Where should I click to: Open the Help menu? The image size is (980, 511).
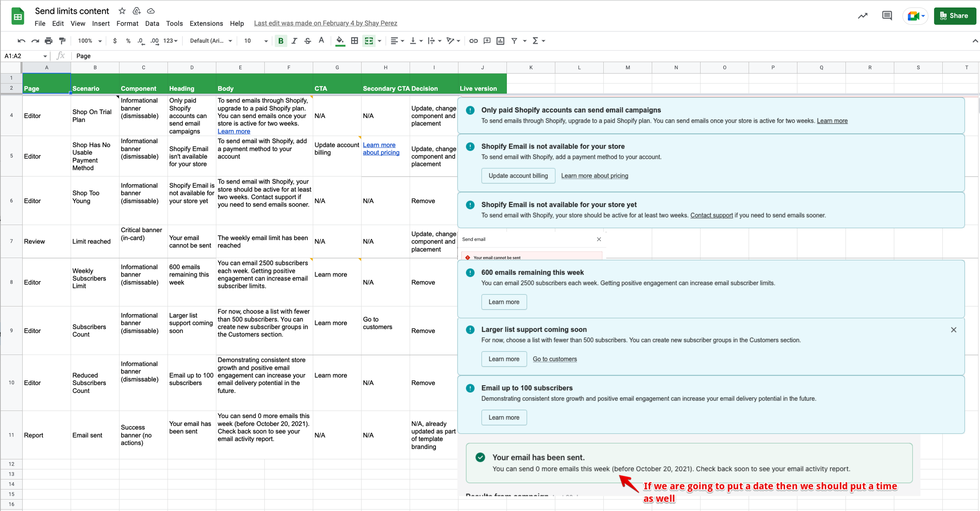coord(237,24)
